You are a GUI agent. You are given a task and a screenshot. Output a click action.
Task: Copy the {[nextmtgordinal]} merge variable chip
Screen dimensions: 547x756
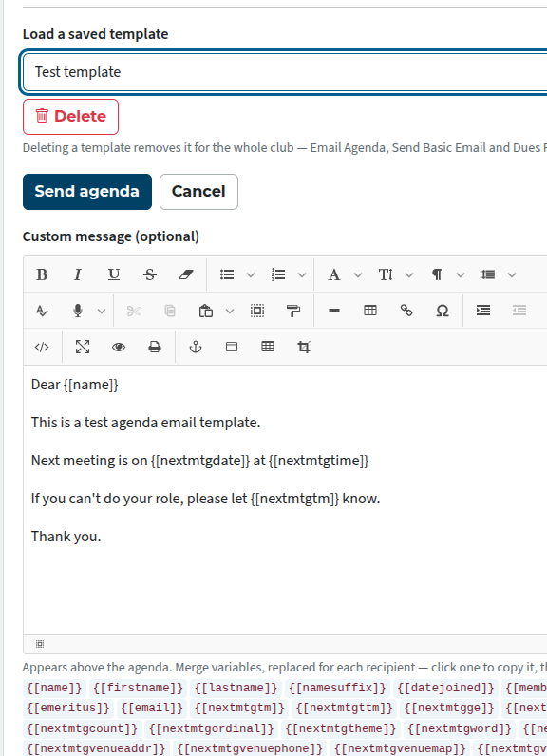pos(211,728)
